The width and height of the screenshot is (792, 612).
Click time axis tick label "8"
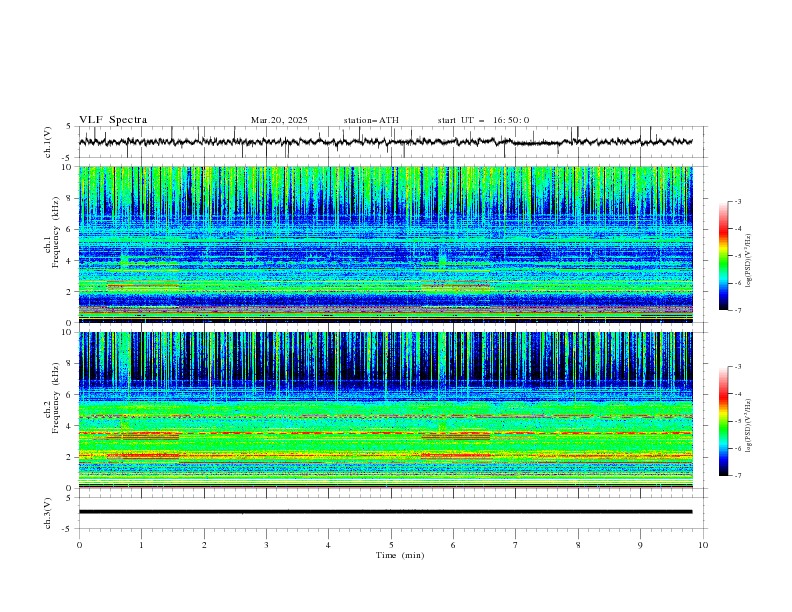pos(578,545)
